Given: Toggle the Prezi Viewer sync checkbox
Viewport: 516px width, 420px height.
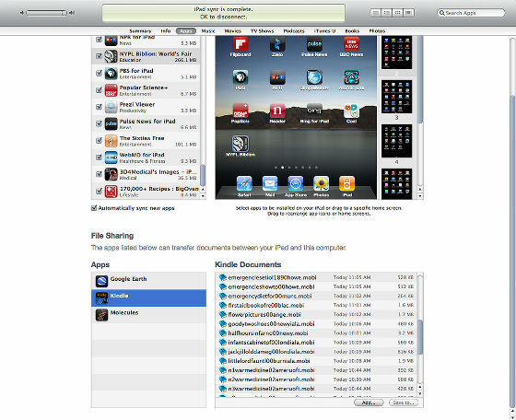Looking at the screenshot, I should click(x=99, y=107).
